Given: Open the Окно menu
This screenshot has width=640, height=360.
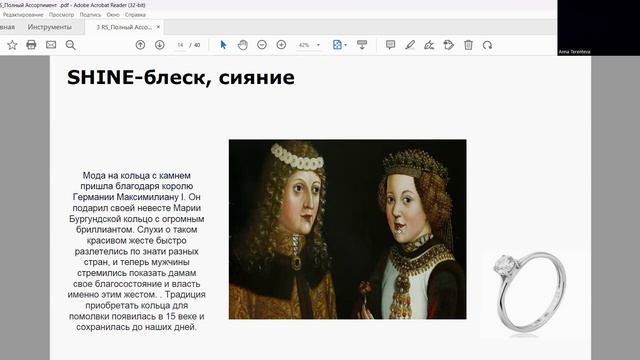Looking at the screenshot, I should point(113,15).
